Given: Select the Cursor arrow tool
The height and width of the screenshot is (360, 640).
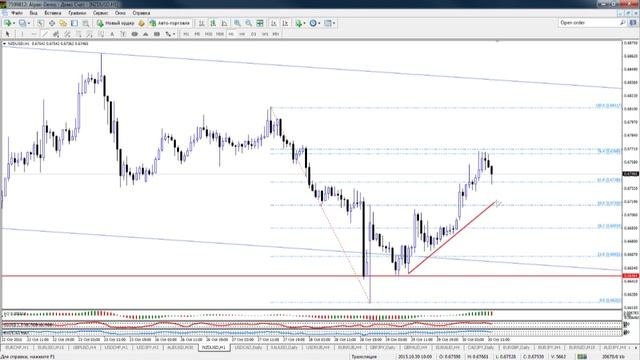Looking at the screenshot, I should (7, 34).
